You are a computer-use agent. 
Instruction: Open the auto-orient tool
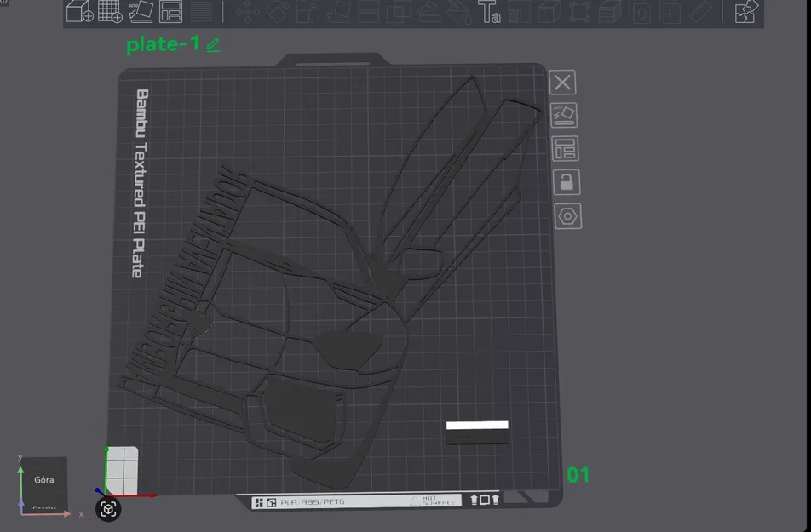pos(141,14)
